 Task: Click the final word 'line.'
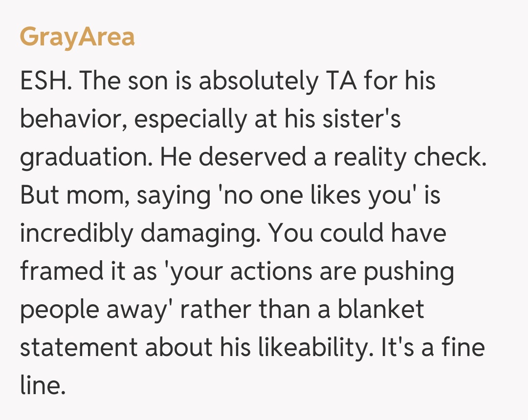[43, 386]
